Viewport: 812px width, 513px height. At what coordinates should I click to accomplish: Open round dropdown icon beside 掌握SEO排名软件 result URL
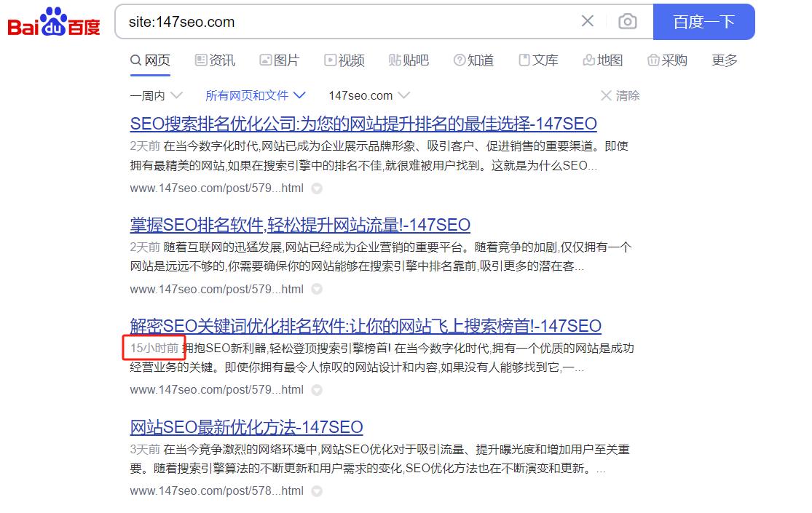point(317,290)
